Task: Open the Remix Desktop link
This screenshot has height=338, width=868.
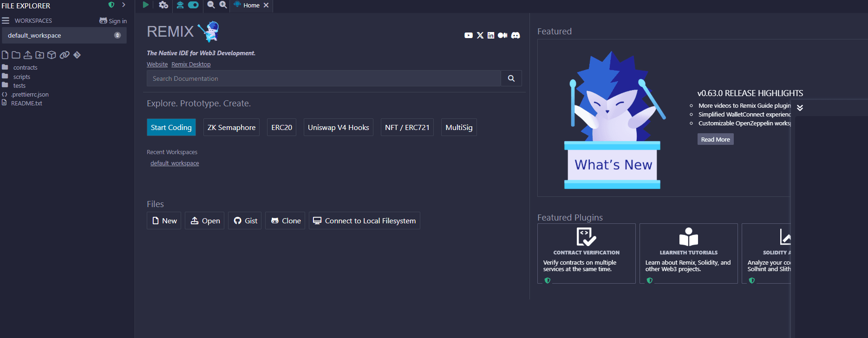Action: click(x=191, y=65)
